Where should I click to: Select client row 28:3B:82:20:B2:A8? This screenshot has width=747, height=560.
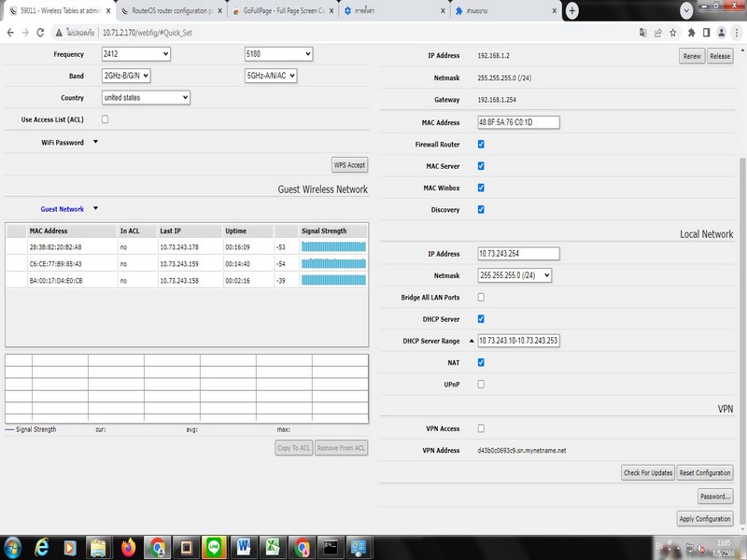point(187,247)
